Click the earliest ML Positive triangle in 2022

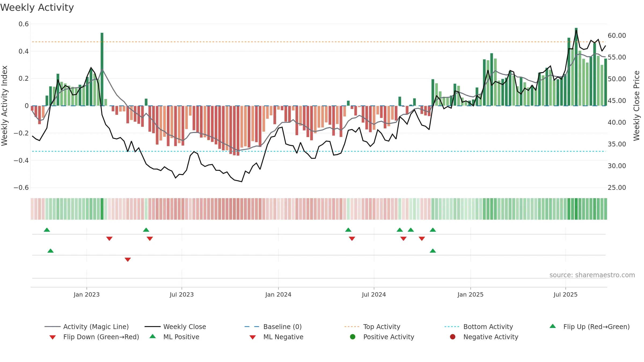50,251
